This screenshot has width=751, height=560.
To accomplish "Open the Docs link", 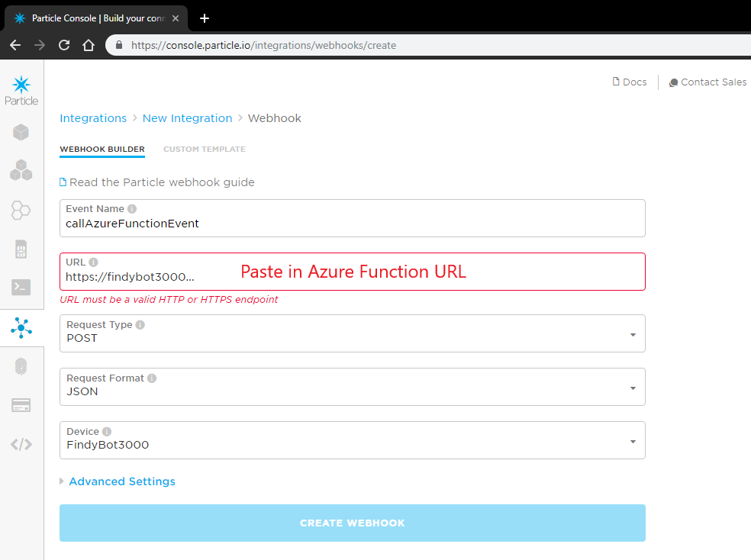I will [x=630, y=82].
